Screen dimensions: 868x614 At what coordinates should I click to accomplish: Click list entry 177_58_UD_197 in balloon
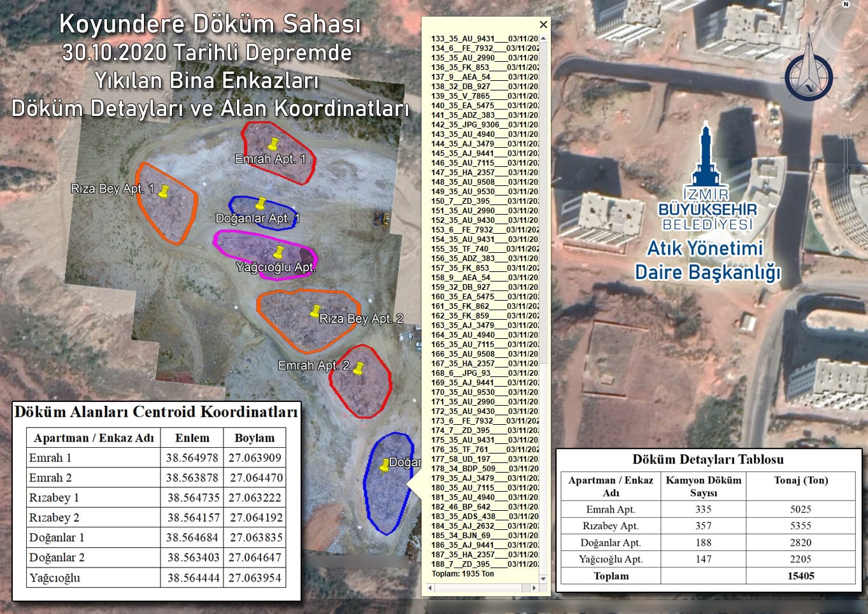[x=485, y=459]
